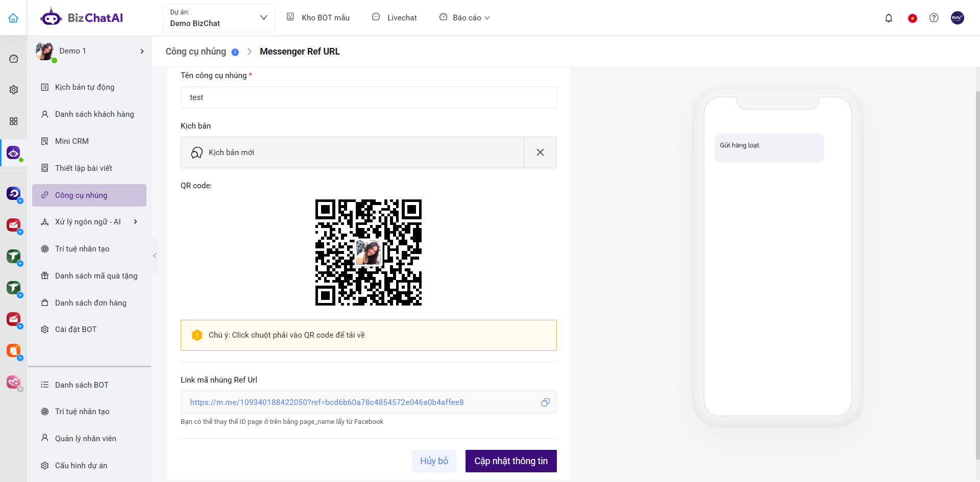Change language via Vietnam flag icon
980x482 pixels.
(913, 18)
